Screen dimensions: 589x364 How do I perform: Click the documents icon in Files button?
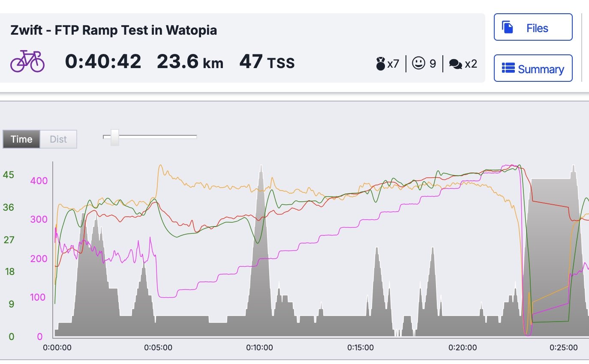[x=508, y=27]
